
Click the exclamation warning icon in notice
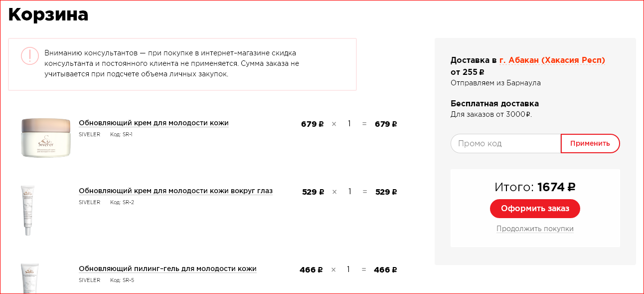[x=30, y=56]
